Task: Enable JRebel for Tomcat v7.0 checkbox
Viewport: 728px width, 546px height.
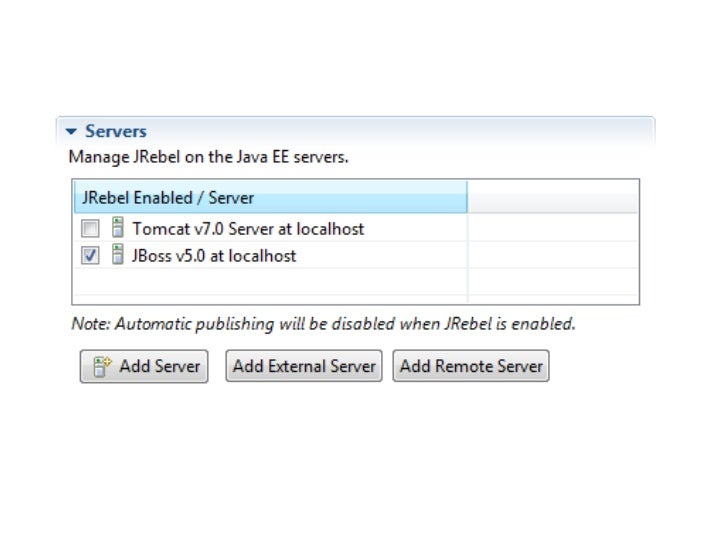Action: pyautogui.click(x=90, y=228)
